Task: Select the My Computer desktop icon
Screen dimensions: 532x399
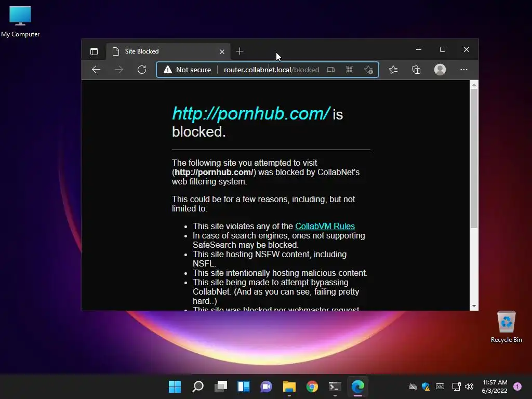Action: (20, 21)
